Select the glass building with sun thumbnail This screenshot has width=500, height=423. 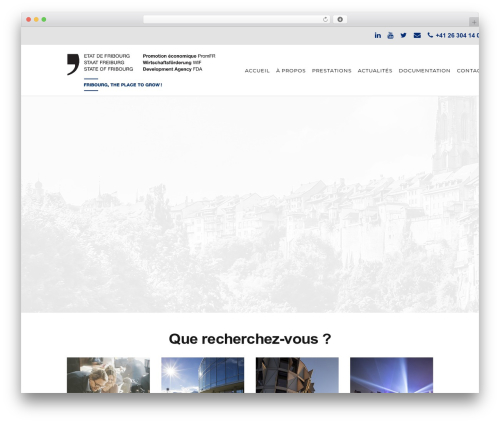click(x=203, y=375)
